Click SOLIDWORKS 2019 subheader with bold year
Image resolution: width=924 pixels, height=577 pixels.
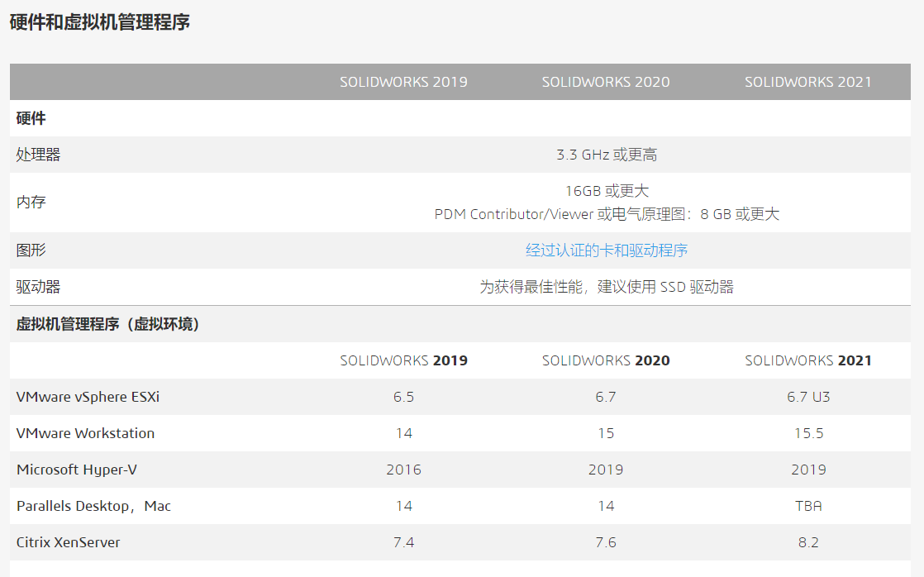[x=403, y=360]
